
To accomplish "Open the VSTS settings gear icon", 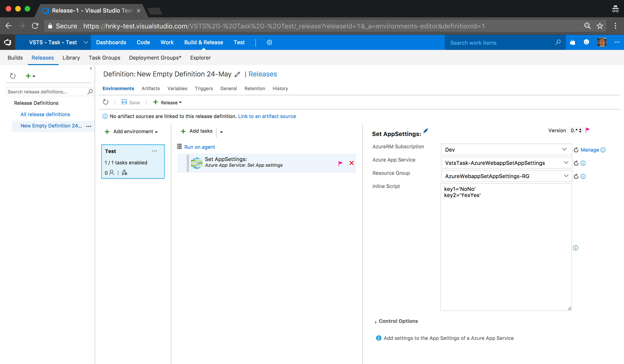I will [x=269, y=42].
